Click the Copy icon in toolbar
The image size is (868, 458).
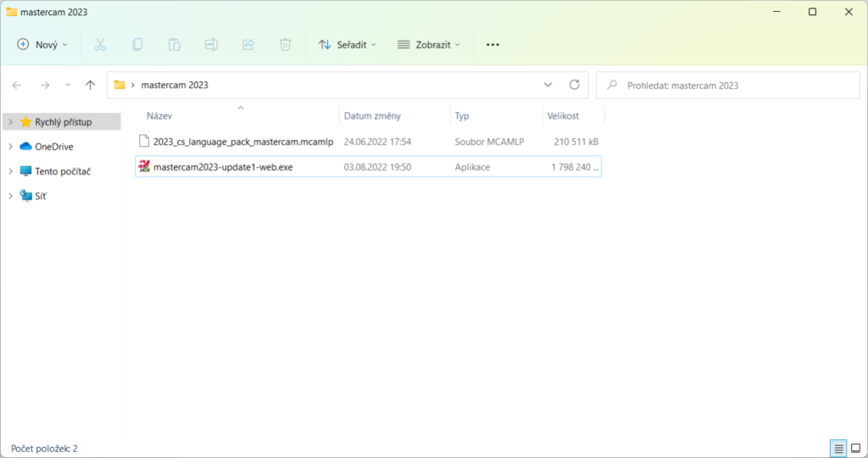click(x=137, y=44)
